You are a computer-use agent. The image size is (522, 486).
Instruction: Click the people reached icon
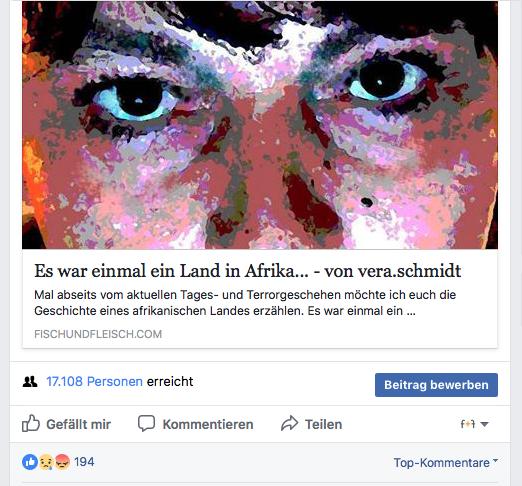coord(30,381)
